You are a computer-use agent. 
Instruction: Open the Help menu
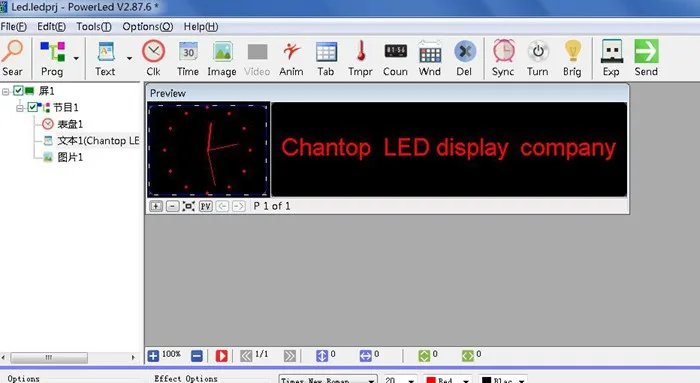coord(201,27)
